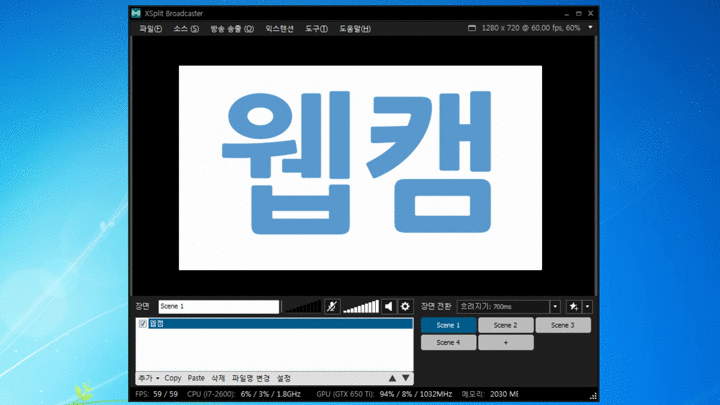Close the XSplit Broadcaster window
The width and height of the screenshot is (720, 405).
tap(591, 13)
